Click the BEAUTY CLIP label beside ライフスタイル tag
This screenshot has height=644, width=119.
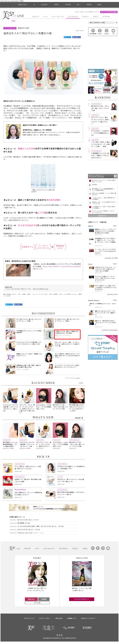(23, 28)
